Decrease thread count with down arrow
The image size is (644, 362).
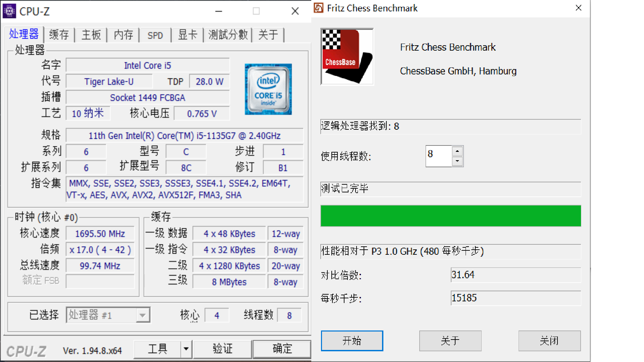(x=457, y=161)
